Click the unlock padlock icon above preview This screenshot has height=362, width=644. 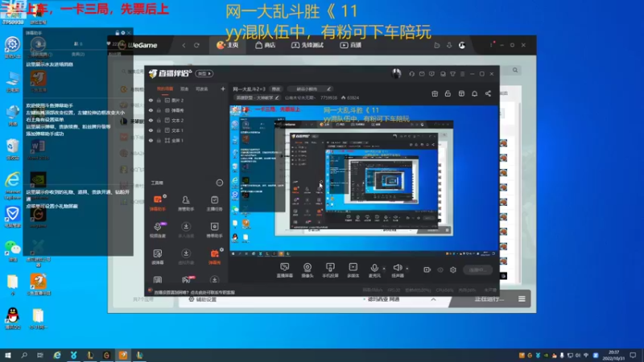point(448,93)
